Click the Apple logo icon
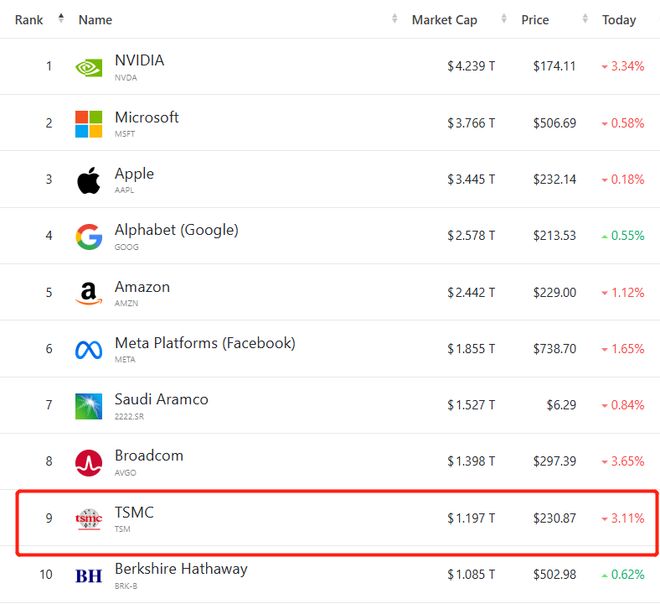The image size is (660, 604). click(x=88, y=181)
